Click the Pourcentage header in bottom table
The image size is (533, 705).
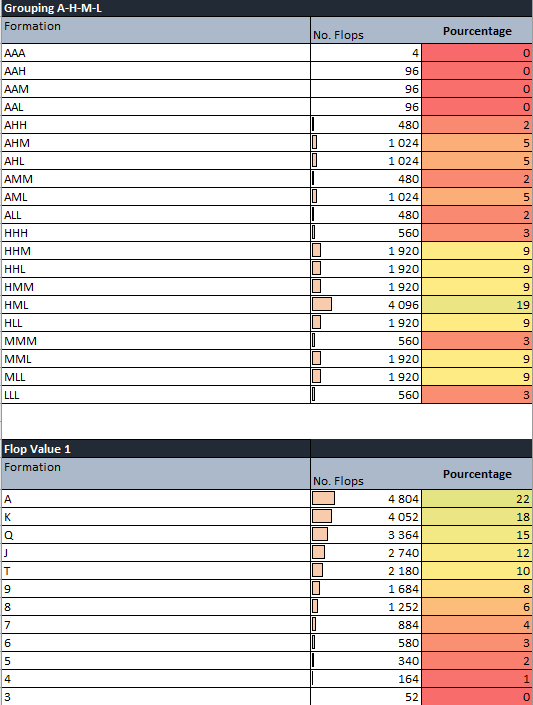477,474
